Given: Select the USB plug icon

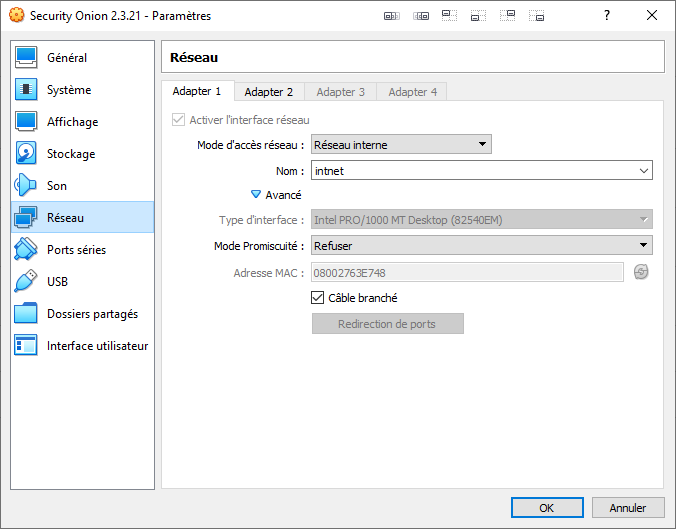Looking at the screenshot, I should pos(26,281).
